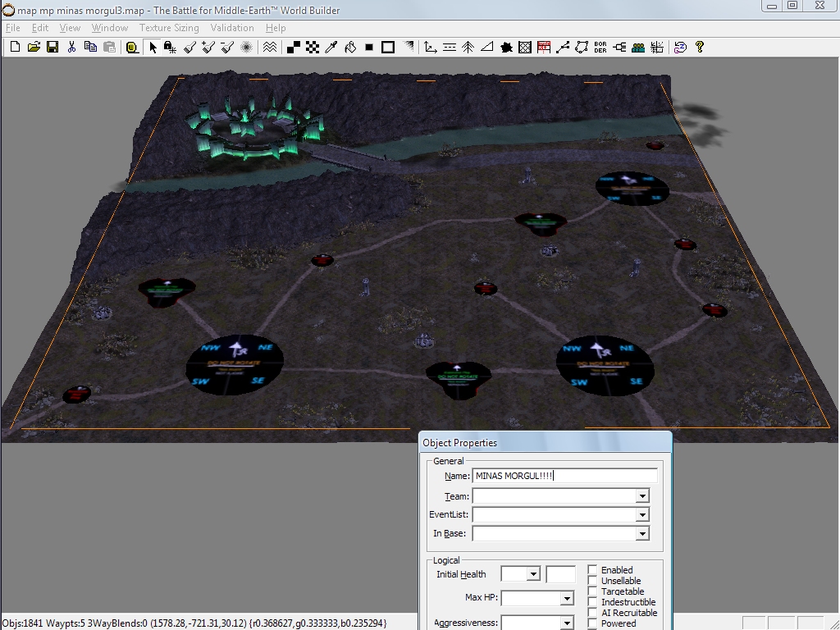Pick the feather smoothing tool
Screen dimensions: 840x630
[x=246, y=47]
